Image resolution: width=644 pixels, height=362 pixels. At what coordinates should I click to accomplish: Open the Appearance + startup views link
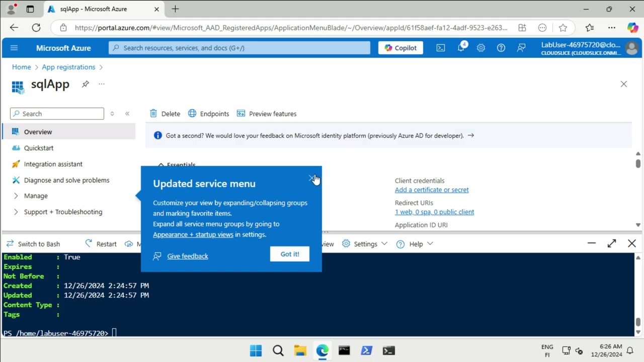click(193, 234)
